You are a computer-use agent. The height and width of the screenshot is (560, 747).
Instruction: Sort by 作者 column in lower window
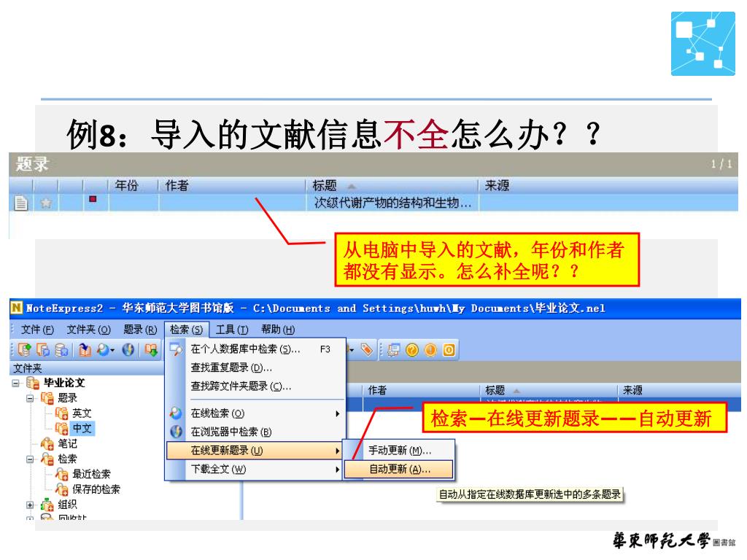tap(421, 391)
